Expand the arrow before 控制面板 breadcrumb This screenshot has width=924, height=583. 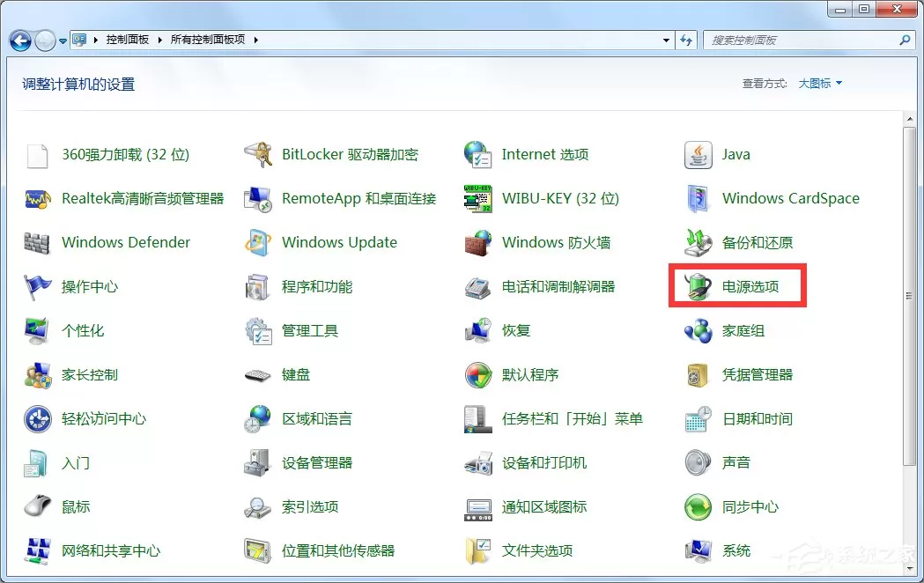(95, 40)
